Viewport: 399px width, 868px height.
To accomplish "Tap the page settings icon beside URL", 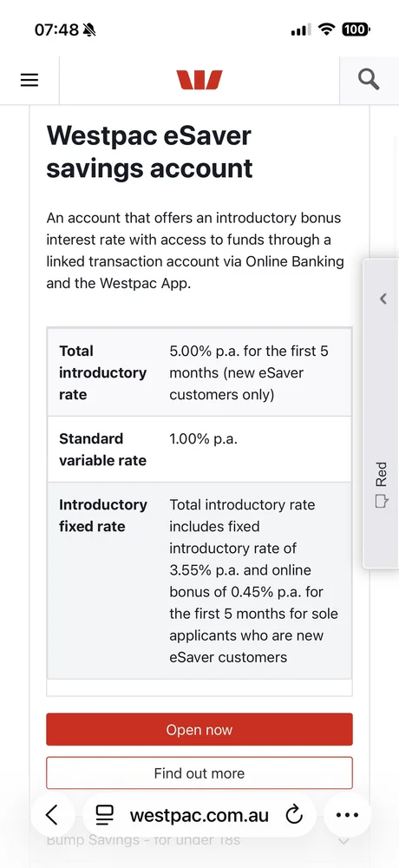I will tap(104, 815).
